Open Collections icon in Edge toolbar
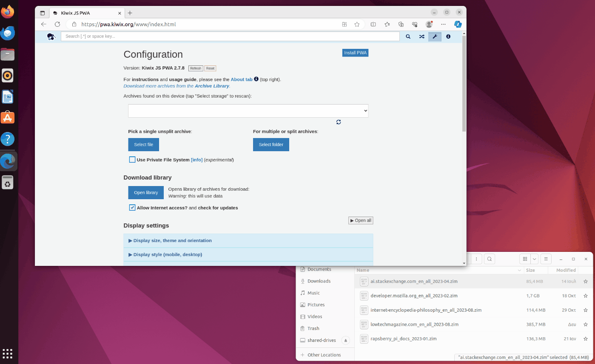Image resolution: width=595 pixels, height=364 pixels. coord(401,24)
